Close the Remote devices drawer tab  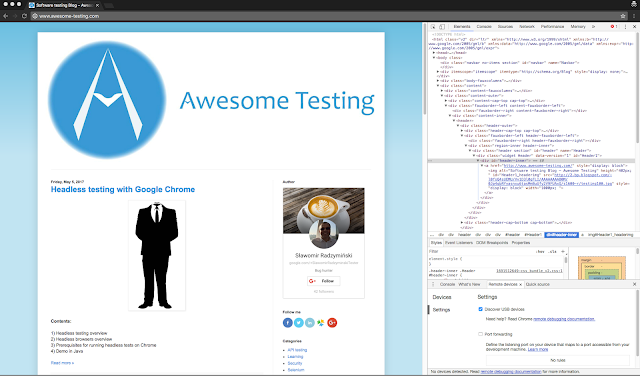click(x=520, y=284)
